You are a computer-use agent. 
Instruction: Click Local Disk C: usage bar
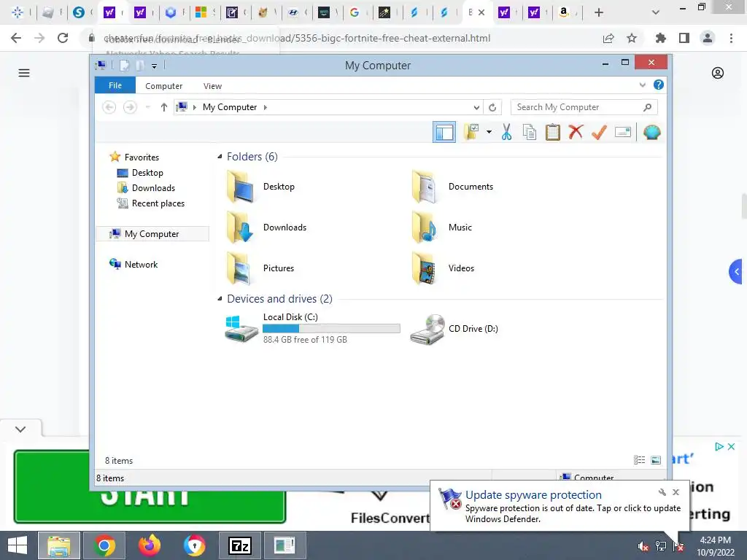pyautogui.click(x=331, y=329)
